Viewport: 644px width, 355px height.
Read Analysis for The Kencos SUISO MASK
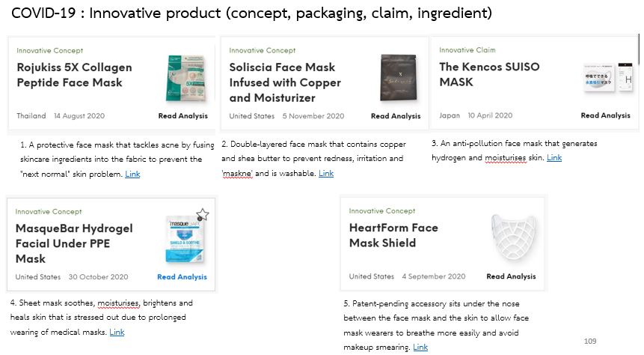[x=605, y=115]
